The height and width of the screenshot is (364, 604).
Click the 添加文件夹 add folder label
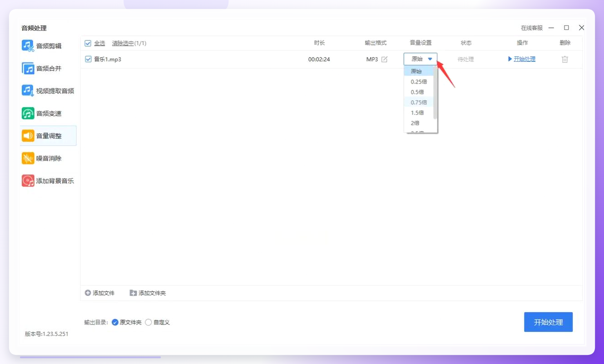(x=152, y=293)
